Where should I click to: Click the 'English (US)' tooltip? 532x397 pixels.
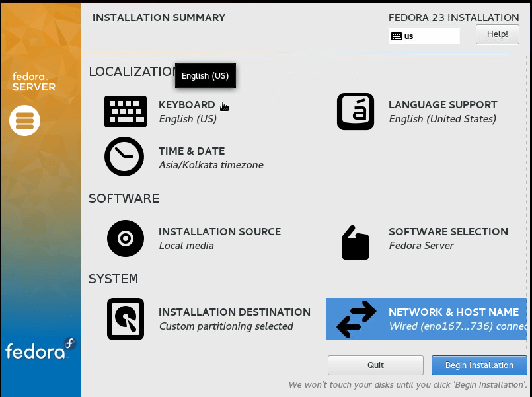tap(206, 75)
